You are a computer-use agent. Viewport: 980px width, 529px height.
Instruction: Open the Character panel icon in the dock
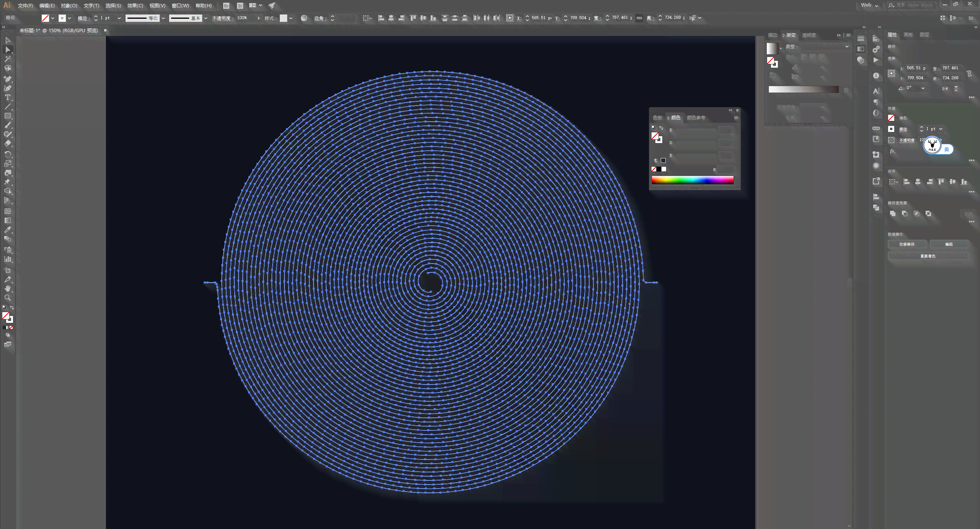876,91
